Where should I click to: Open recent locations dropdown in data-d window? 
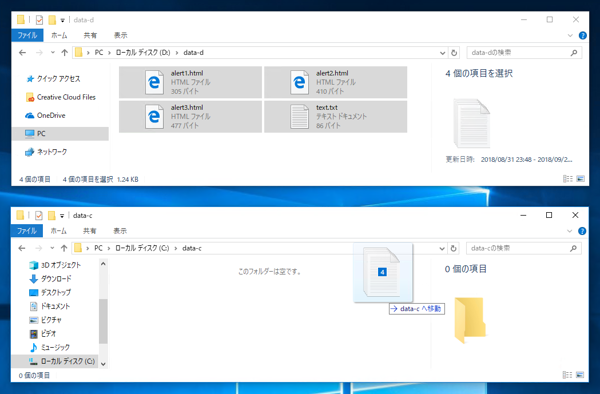tap(52, 53)
